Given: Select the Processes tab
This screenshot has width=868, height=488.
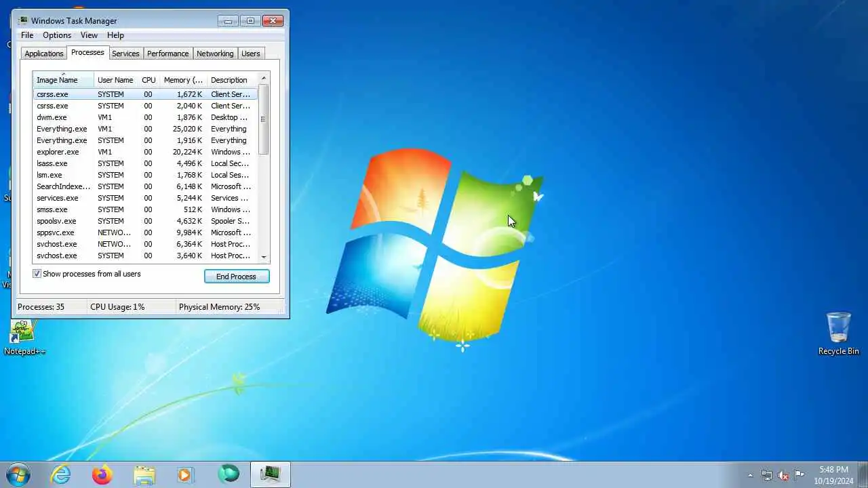Looking at the screenshot, I should click(x=87, y=52).
